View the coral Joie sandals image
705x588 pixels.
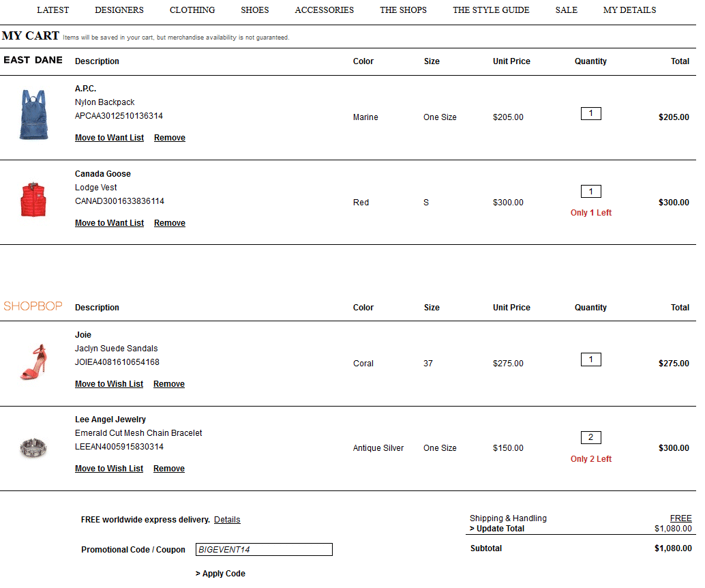(x=33, y=362)
